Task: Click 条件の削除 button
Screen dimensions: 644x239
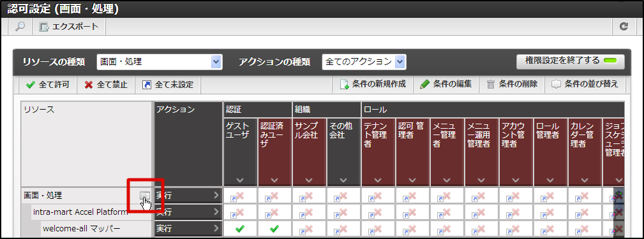Action: (x=511, y=85)
